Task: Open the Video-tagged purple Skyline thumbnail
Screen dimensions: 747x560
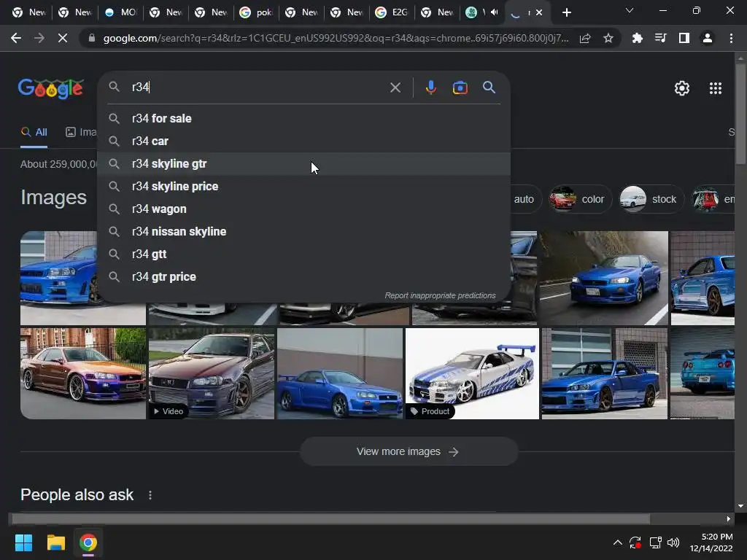Action: [x=212, y=373]
